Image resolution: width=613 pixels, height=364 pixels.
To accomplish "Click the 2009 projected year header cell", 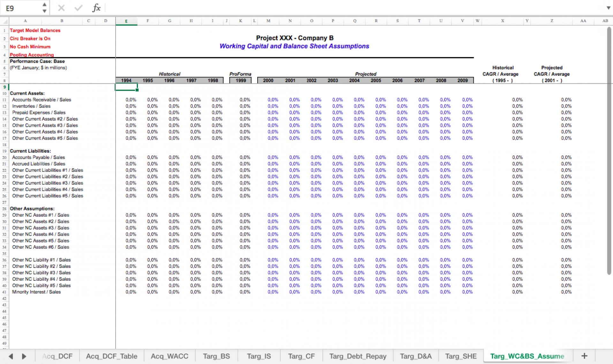I will (x=462, y=80).
